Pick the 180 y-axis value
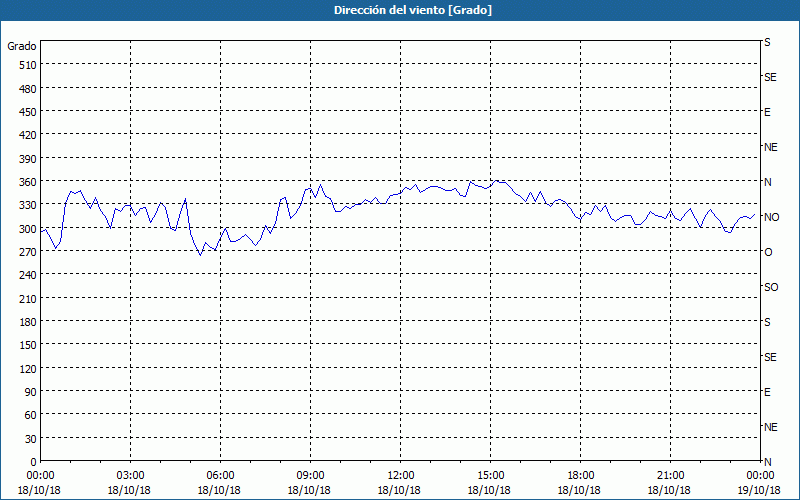Image resolution: width=800 pixels, height=500 pixels. coord(28,322)
